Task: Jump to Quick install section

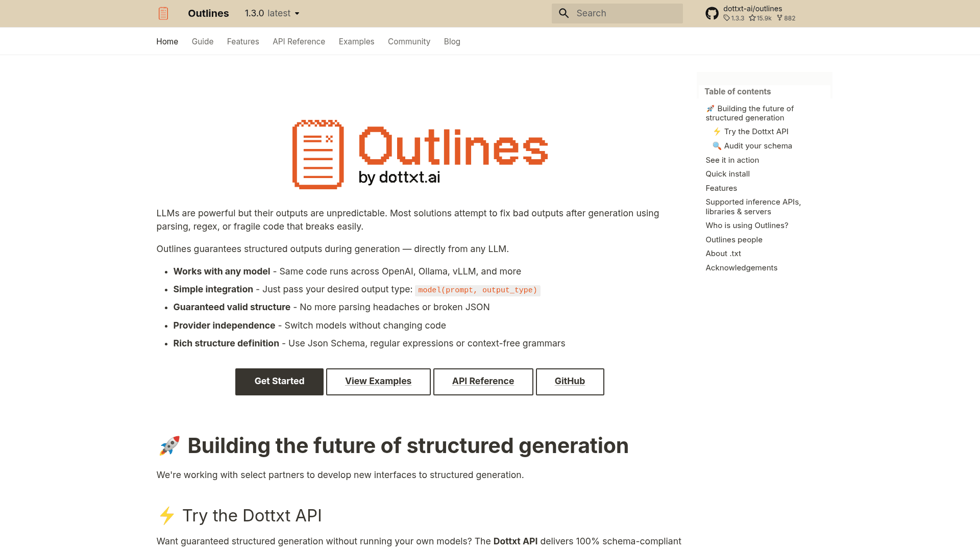Action: click(x=727, y=174)
